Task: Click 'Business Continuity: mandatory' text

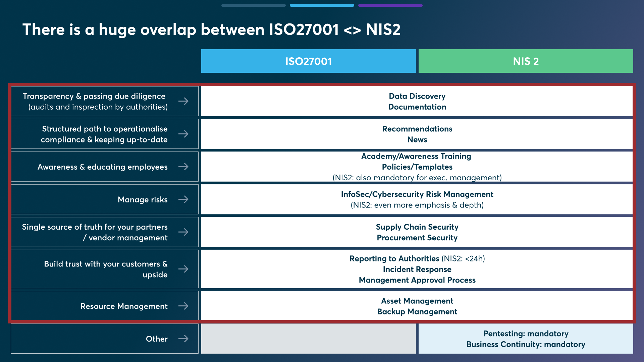Action: click(526, 344)
